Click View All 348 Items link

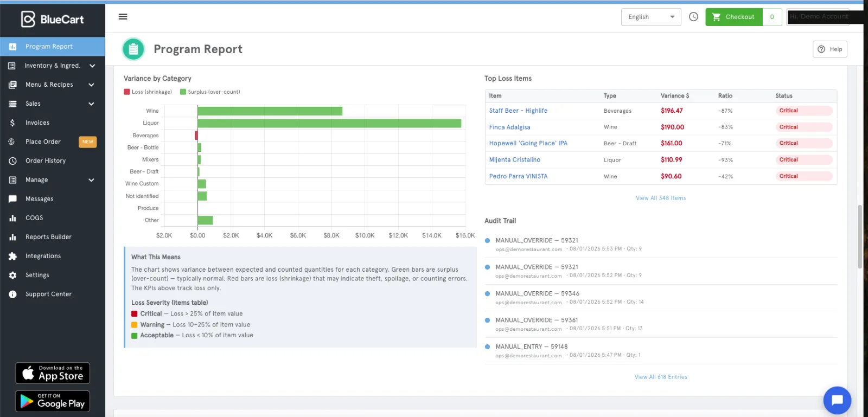coord(661,198)
